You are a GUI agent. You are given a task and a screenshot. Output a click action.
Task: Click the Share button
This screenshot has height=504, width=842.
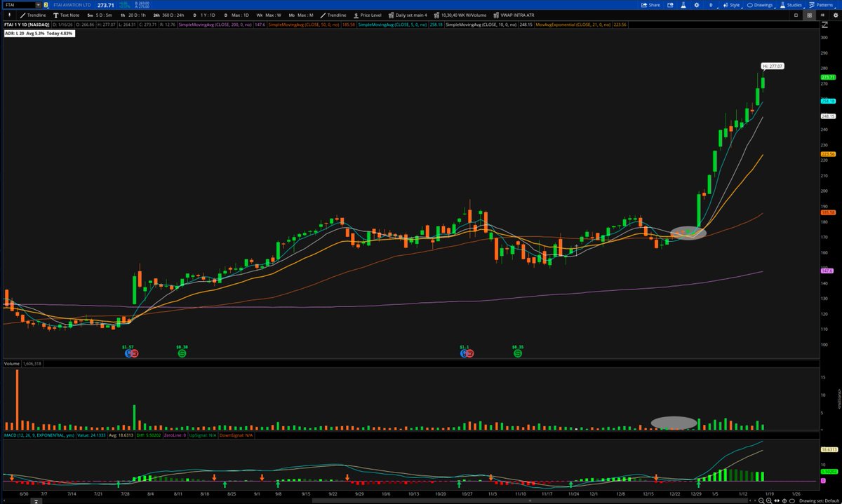(x=650, y=5)
